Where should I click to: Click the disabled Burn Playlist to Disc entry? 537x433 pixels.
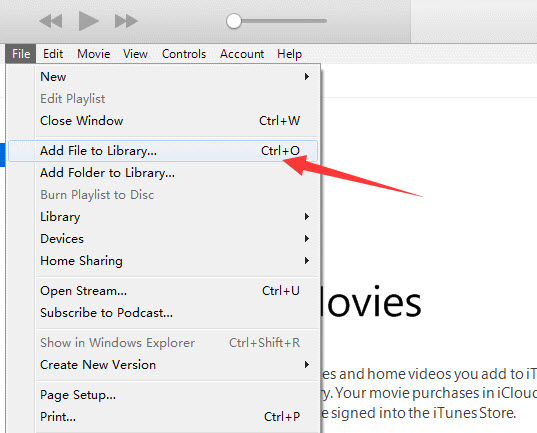click(x=163, y=195)
